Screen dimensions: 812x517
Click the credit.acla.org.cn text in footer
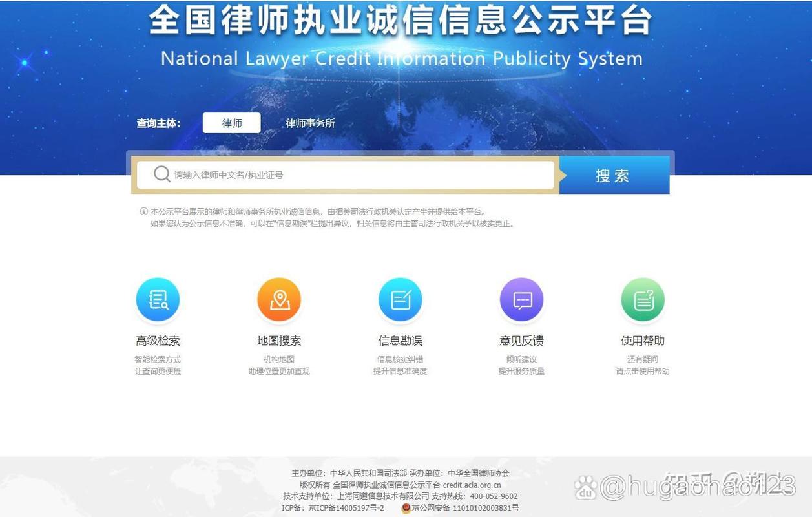coord(472,485)
